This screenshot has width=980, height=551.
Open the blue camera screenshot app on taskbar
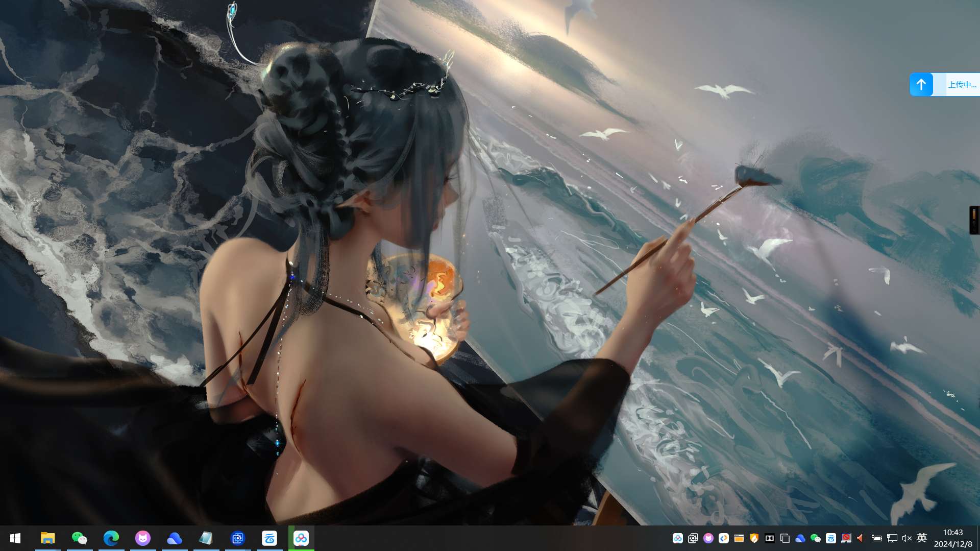click(238, 538)
